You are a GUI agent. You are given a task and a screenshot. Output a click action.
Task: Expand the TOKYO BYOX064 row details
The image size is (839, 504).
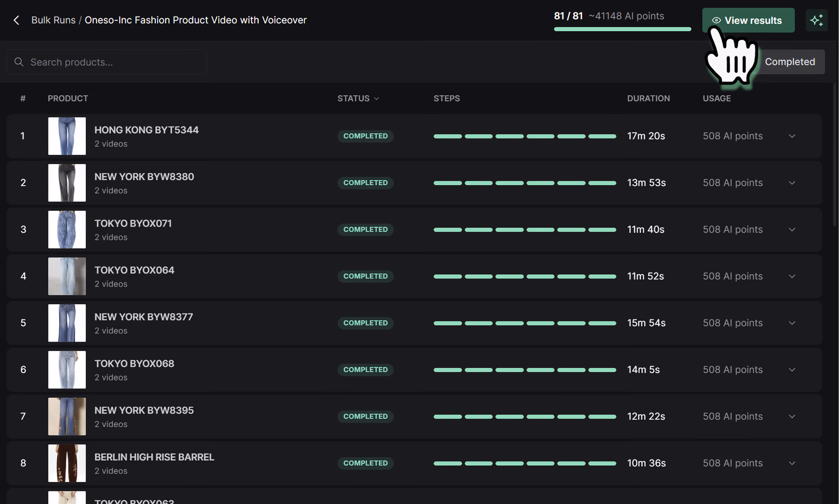point(792,276)
